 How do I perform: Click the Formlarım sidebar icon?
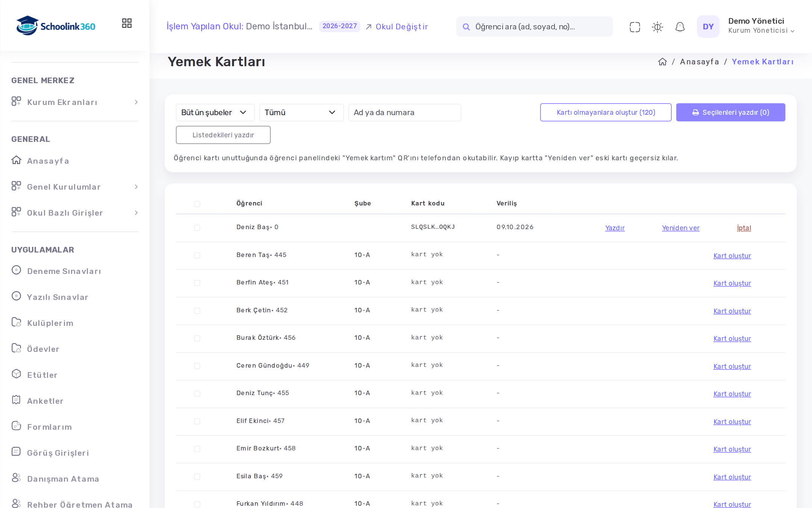click(x=16, y=426)
